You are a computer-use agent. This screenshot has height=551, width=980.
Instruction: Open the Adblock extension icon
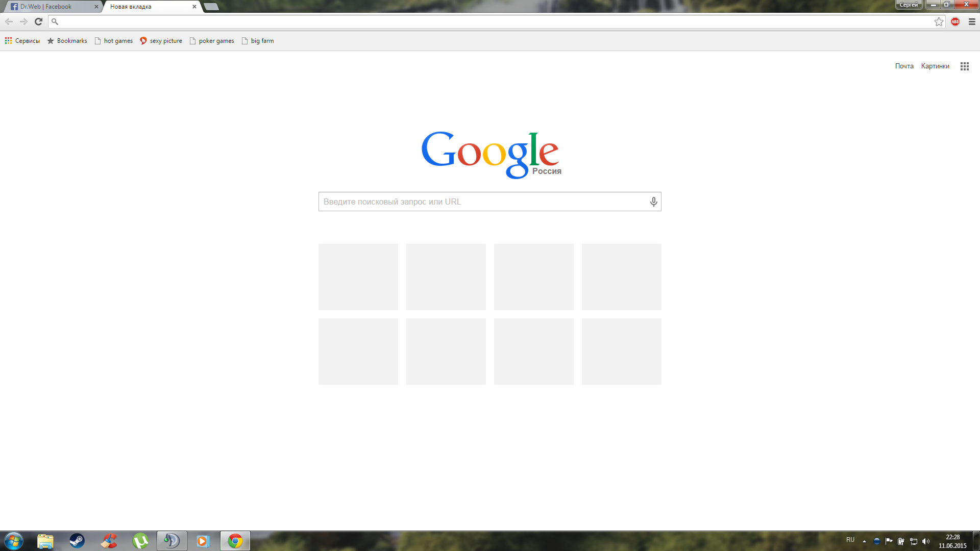click(x=955, y=21)
